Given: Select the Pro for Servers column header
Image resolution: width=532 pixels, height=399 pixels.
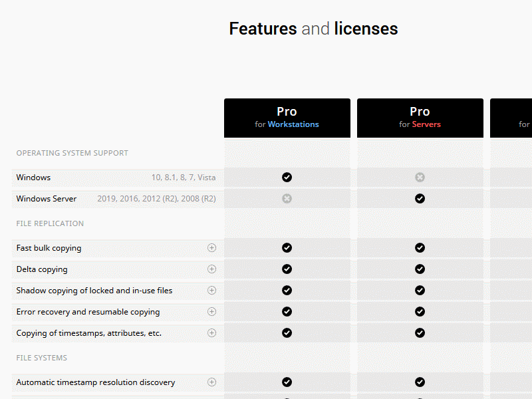Looking at the screenshot, I should pyautogui.click(x=420, y=118).
